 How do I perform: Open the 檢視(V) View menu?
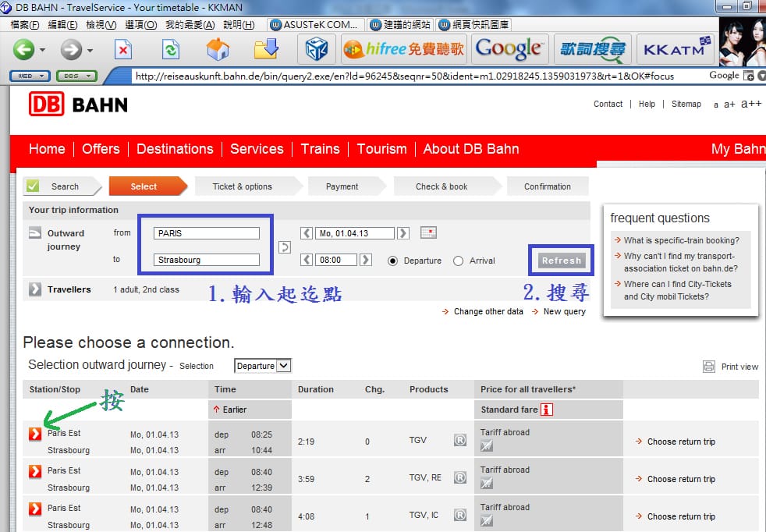pos(101,24)
